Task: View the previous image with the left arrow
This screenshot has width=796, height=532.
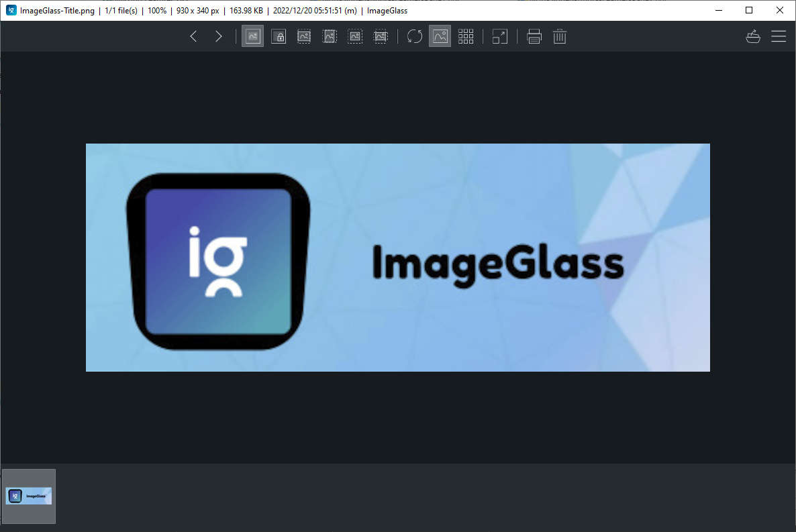Action: [193, 36]
